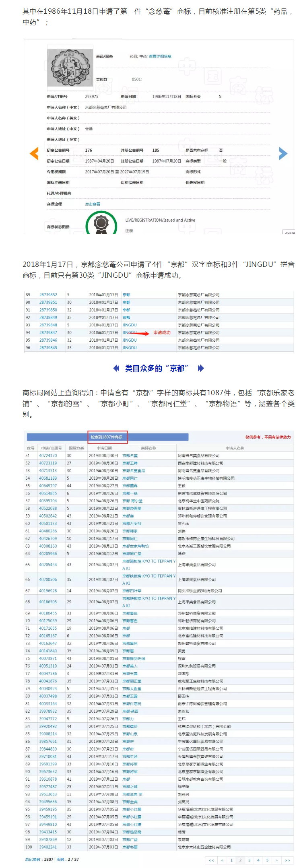Click 点击查看 trademark process link
Viewport: 299px width, 868px height.
pos(93,204)
